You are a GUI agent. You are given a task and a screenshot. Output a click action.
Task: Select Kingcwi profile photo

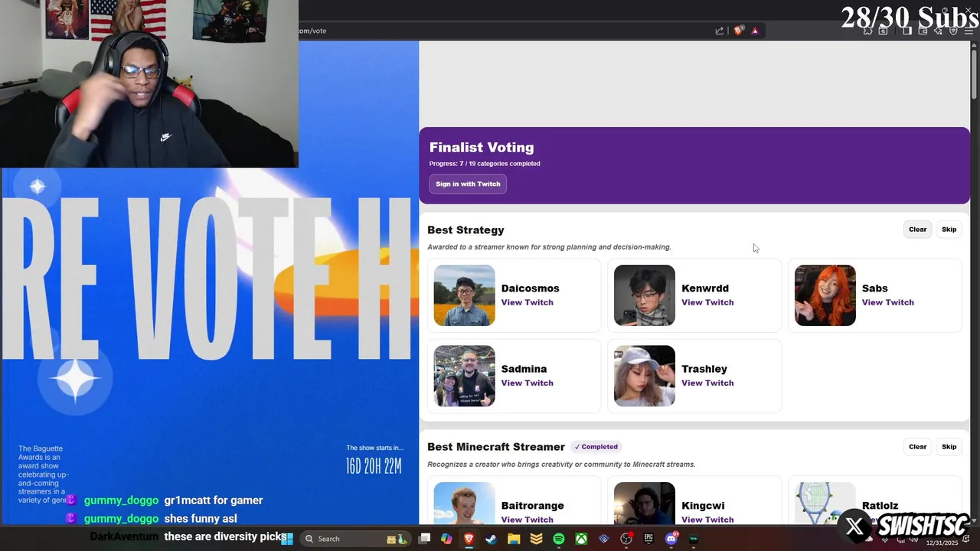[x=645, y=504]
